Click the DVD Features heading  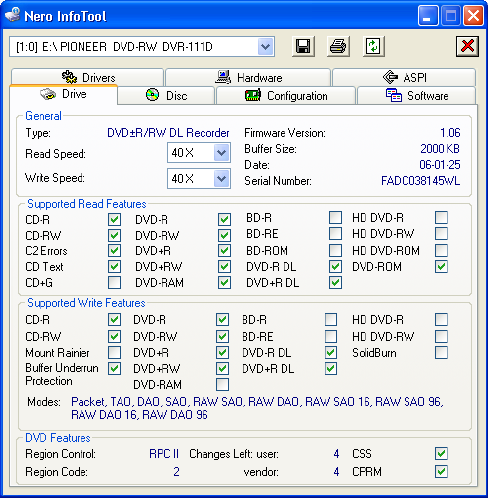click(x=58, y=438)
